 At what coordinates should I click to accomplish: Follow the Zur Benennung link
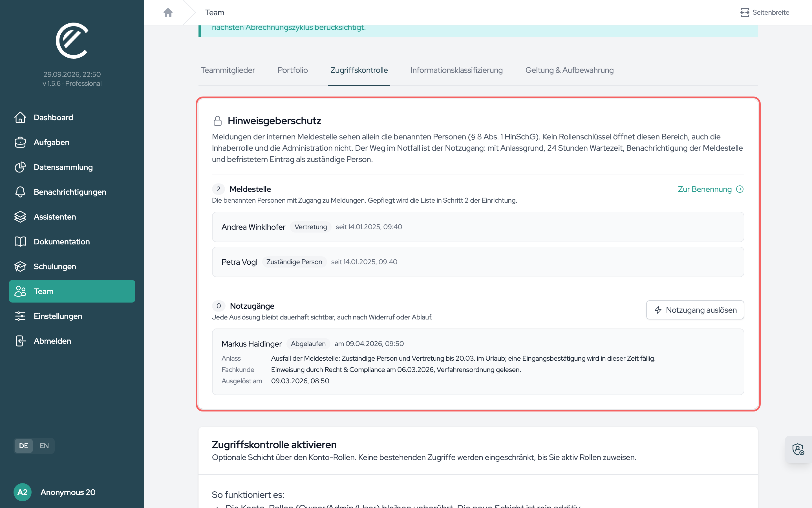click(711, 189)
